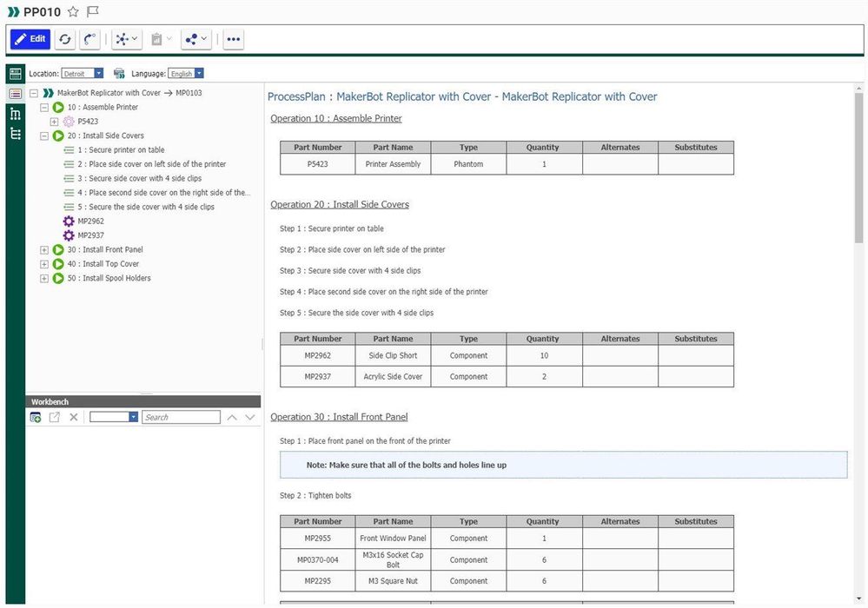
Task: Select step 1 : Secure printer on table in tree
Action: (121, 150)
